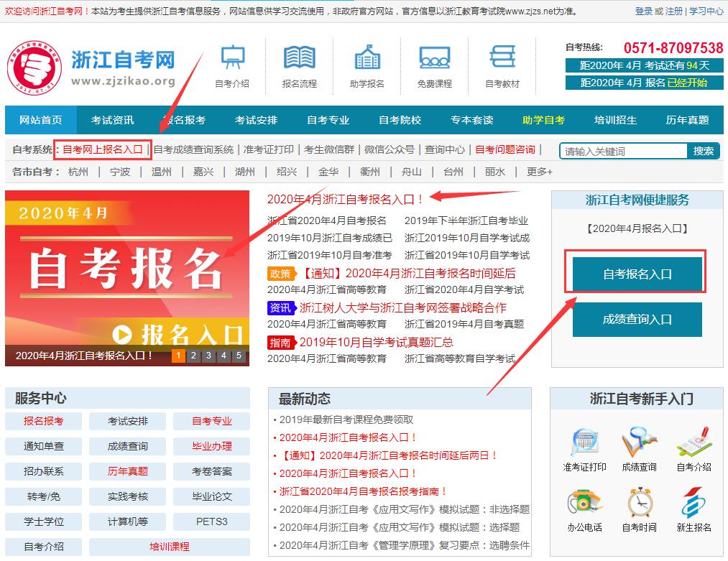Switch to banner slide 3
The image size is (728, 561).
coord(208,356)
